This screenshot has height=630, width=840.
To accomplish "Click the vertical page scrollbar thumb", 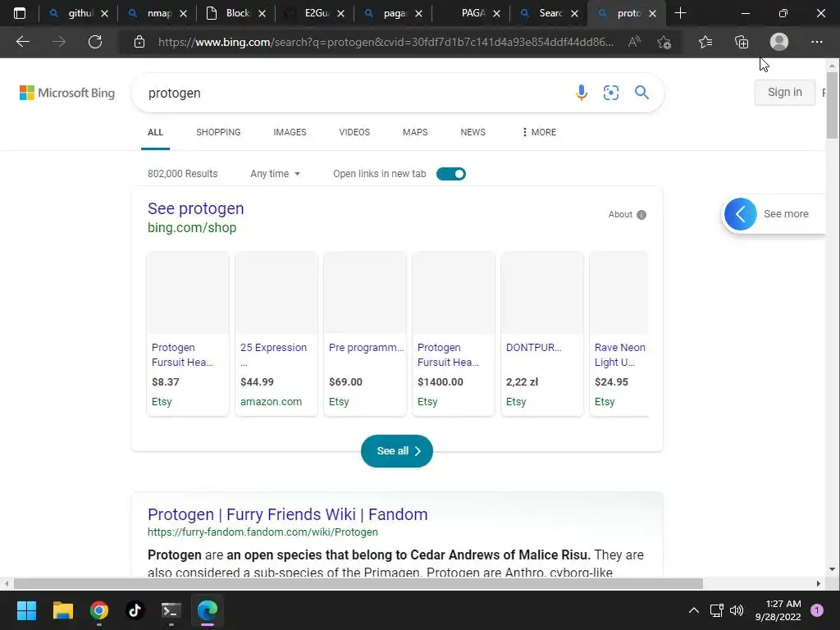I will coord(832,107).
